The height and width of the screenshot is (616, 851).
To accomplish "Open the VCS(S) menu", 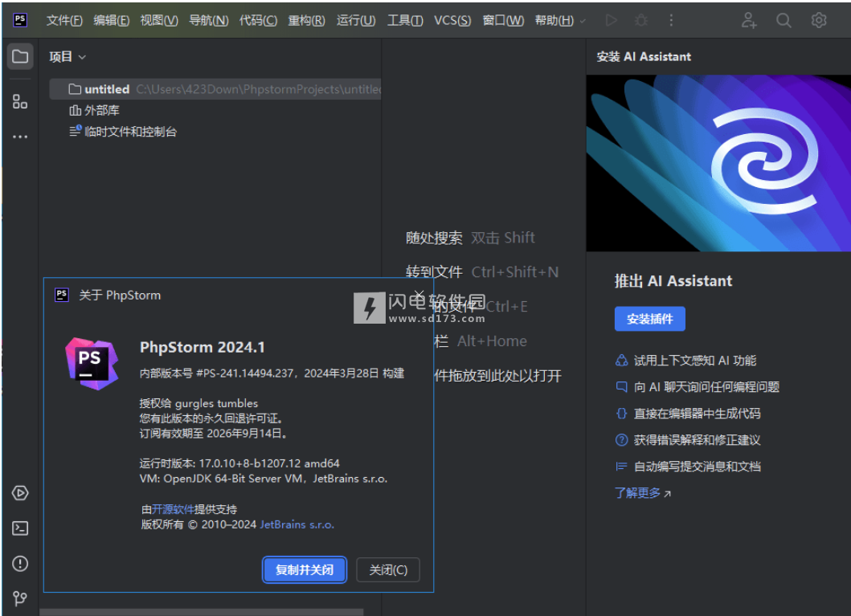I will pos(452,20).
